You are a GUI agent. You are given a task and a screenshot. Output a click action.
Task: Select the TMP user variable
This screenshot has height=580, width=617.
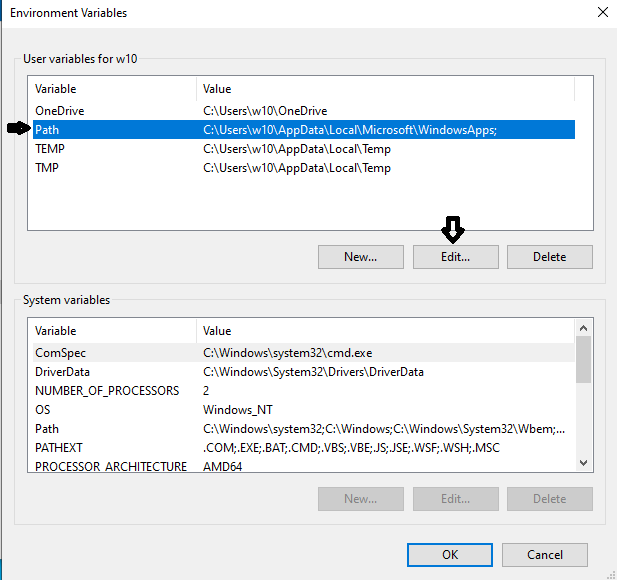(304, 168)
